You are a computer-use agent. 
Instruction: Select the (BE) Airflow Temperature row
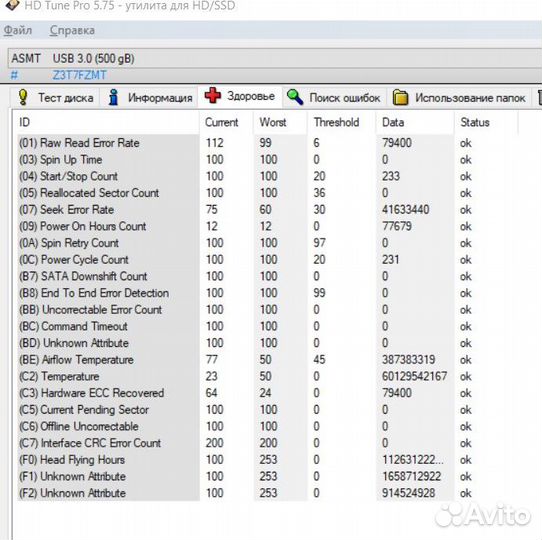tap(268, 360)
